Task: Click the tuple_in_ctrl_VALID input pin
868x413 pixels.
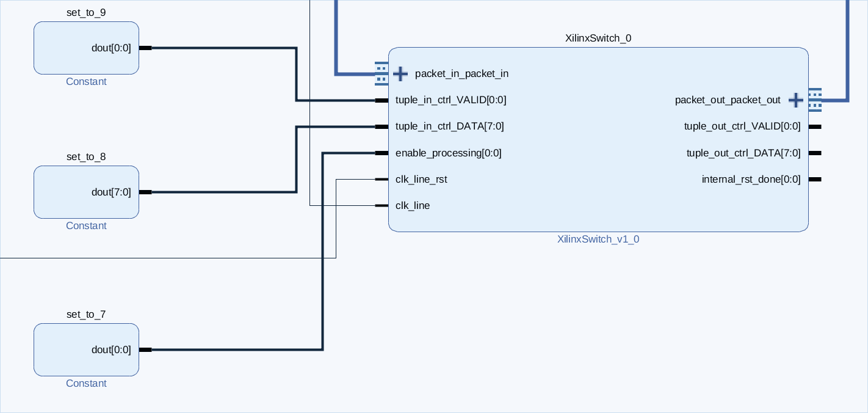Action: click(379, 100)
